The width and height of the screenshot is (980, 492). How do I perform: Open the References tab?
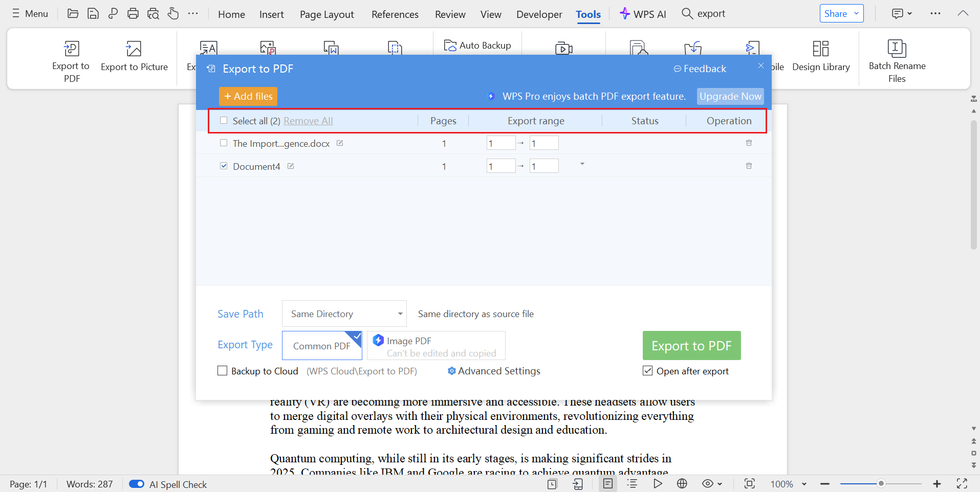(395, 14)
